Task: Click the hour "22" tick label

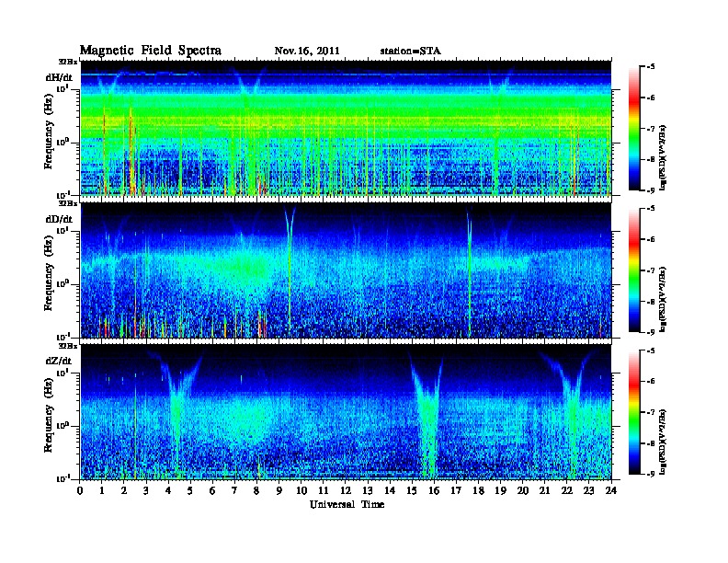Action: point(567,491)
